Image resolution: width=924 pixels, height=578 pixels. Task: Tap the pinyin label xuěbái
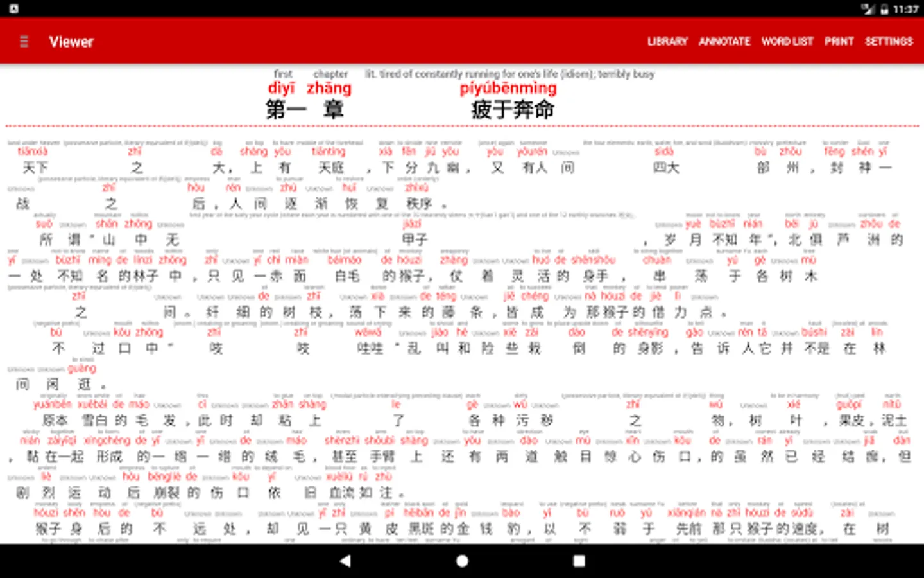92,405
